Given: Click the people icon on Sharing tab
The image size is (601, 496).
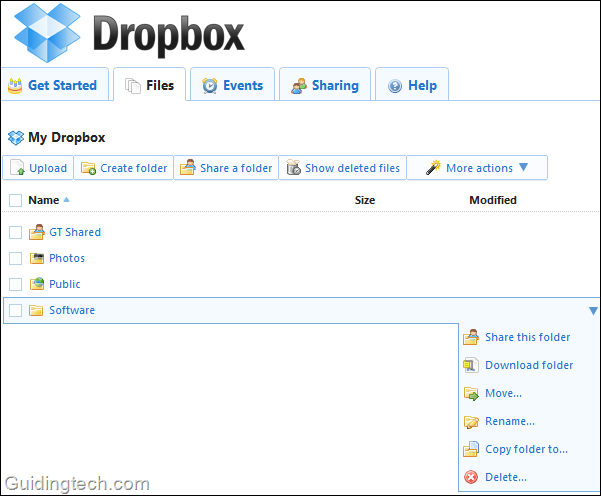Looking at the screenshot, I should (x=299, y=86).
